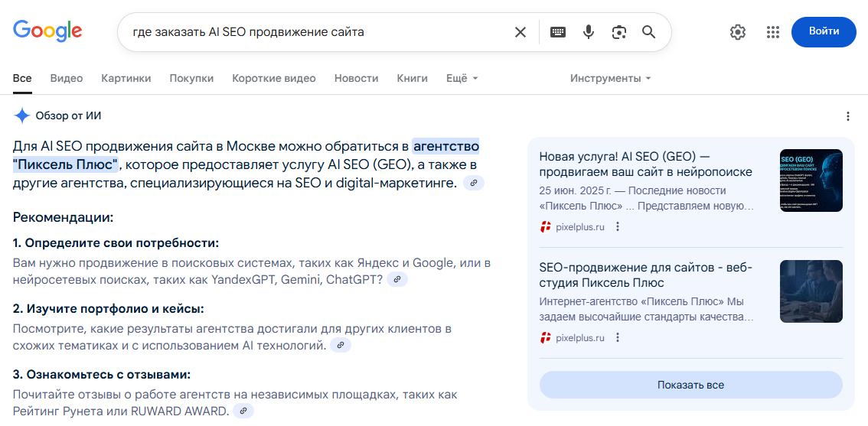The image size is (868, 426).
Task: Click source link chip after AI технологий
Action: tap(341, 345)
